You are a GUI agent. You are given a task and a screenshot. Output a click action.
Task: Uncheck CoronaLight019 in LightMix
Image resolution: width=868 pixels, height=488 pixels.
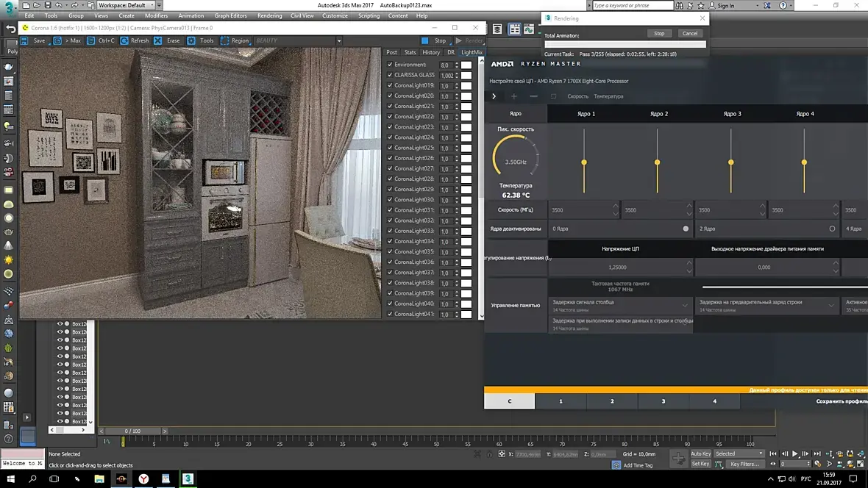390,85
